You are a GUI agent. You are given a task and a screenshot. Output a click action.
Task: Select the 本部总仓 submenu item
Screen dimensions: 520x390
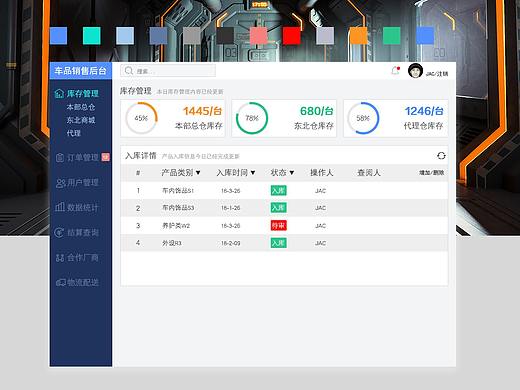click(x=81, y=107)
